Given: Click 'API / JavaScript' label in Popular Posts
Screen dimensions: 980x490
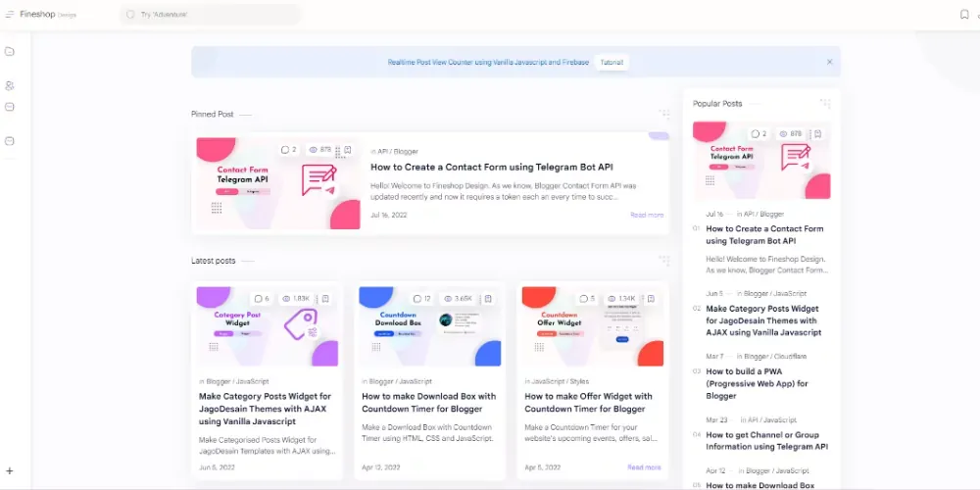Looking at the screenshot, I should (772, 420).
